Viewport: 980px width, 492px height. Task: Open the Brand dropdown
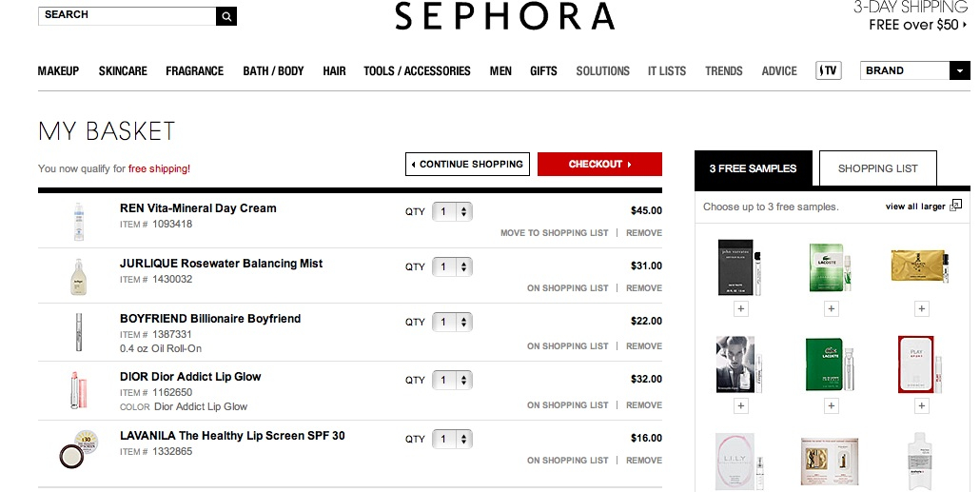[959, 70]
